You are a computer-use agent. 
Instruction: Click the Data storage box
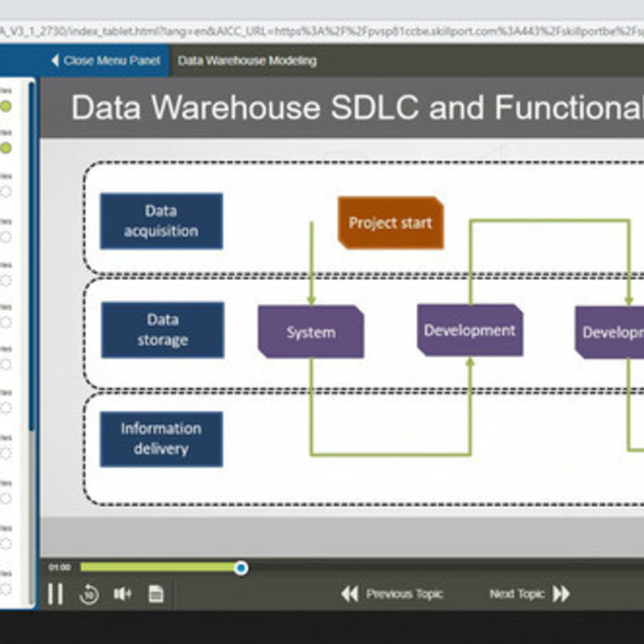pyautogui.click(x=163, y=330)
